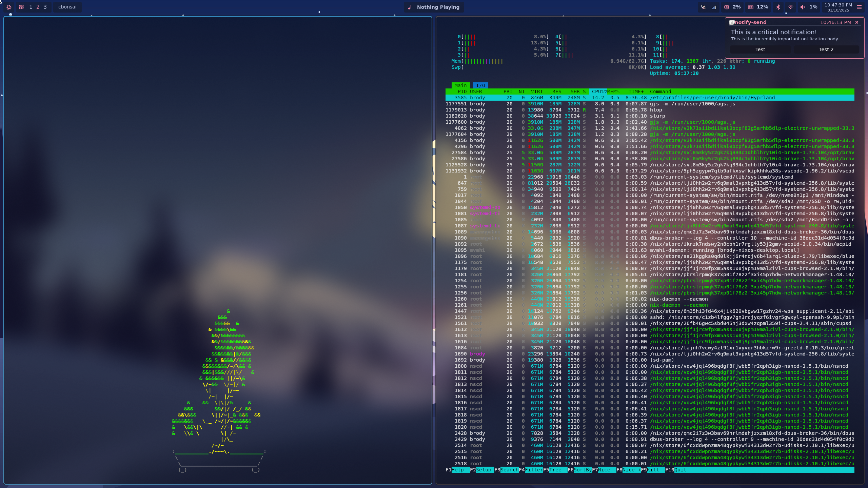Click the music note icon
This screenshot has width=868, height=488.
(410, 7)
